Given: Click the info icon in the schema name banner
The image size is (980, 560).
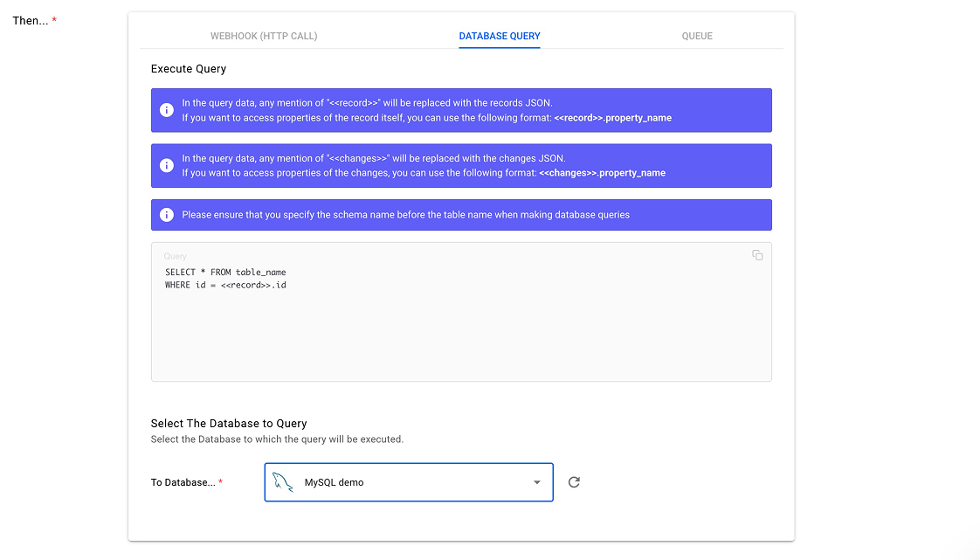Looking at the screenshot, I should coord(166,215).
